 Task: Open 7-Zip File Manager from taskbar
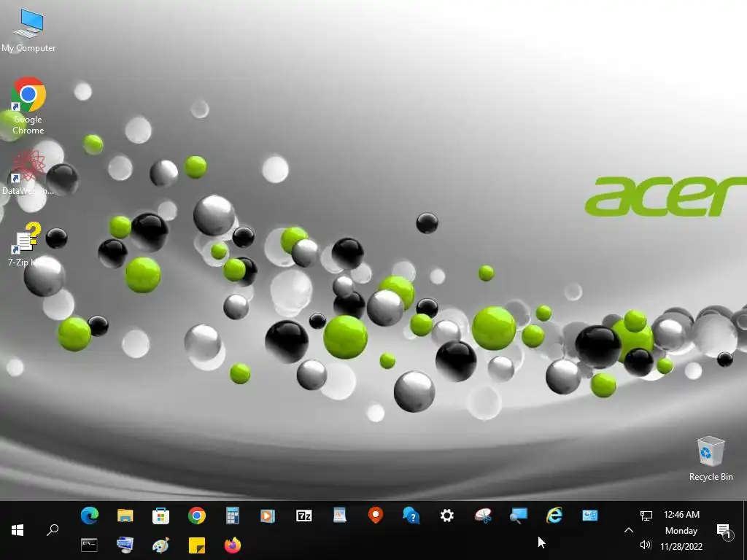(304, 516)
